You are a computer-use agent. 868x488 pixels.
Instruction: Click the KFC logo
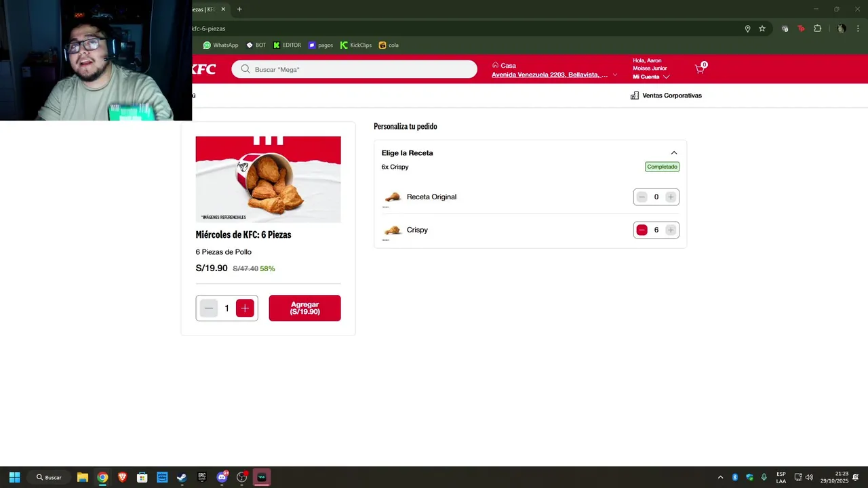point(204,69)
